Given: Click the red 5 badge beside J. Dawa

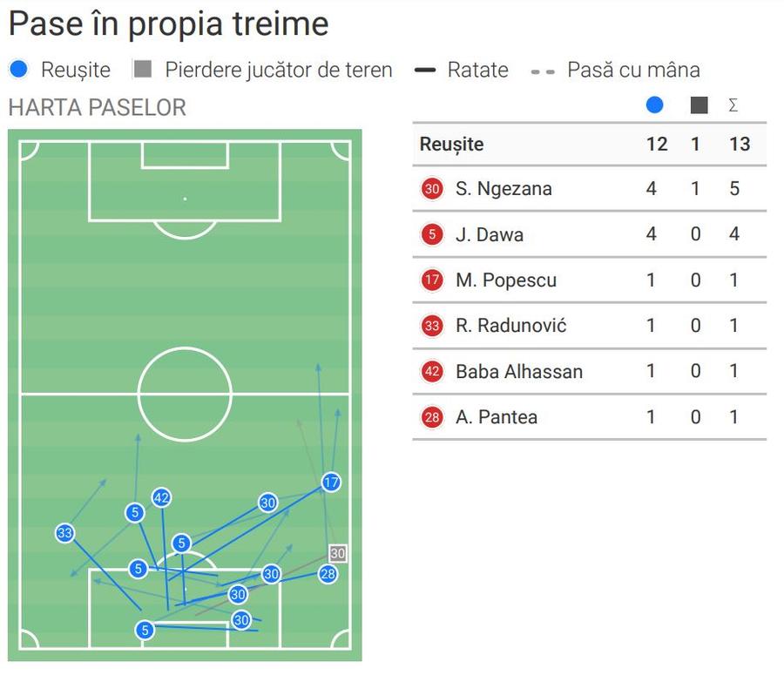Looking at the screenshot, I should pos(432,234).
